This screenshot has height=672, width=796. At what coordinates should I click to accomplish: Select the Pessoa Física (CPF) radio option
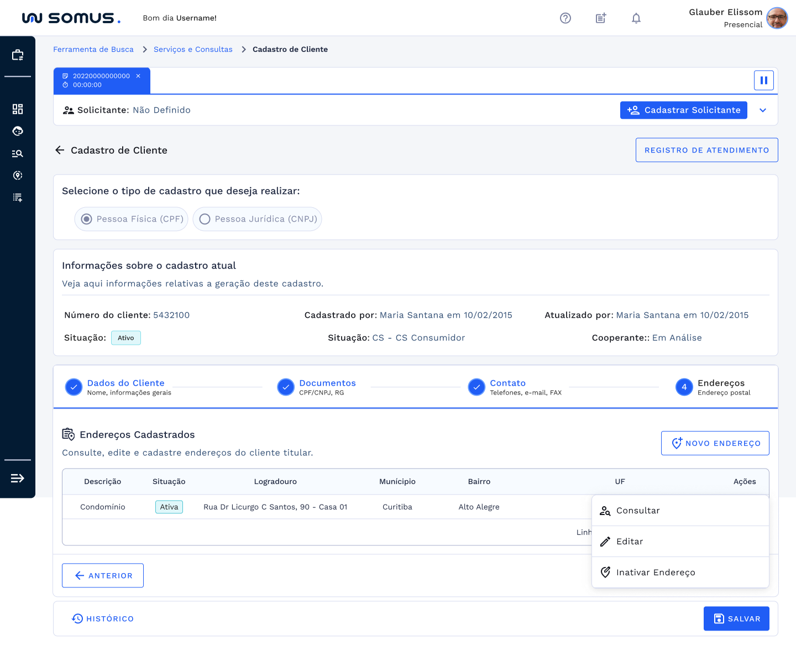(x=87, y=219)
